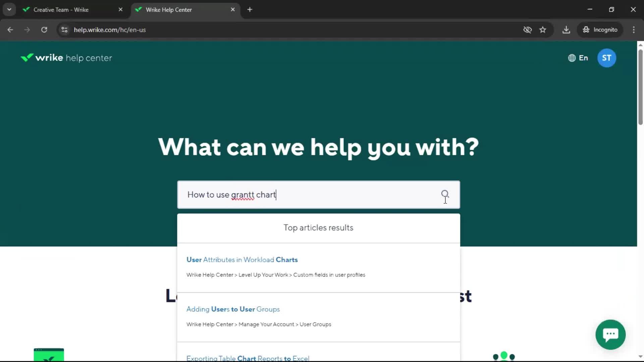
Task: Open the En language selector
Action: click(578, 58)
